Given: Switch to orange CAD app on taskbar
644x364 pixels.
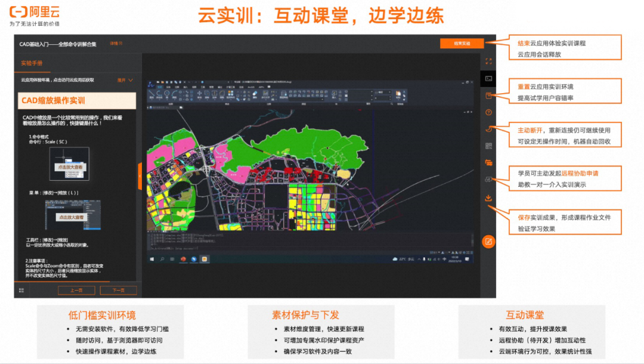Looking at the screenshot, I should point(204,259).
